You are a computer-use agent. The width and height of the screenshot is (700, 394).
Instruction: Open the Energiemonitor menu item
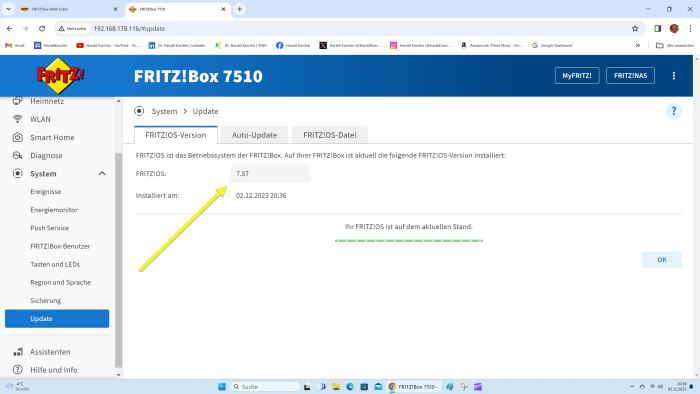(x=54, y=210)
